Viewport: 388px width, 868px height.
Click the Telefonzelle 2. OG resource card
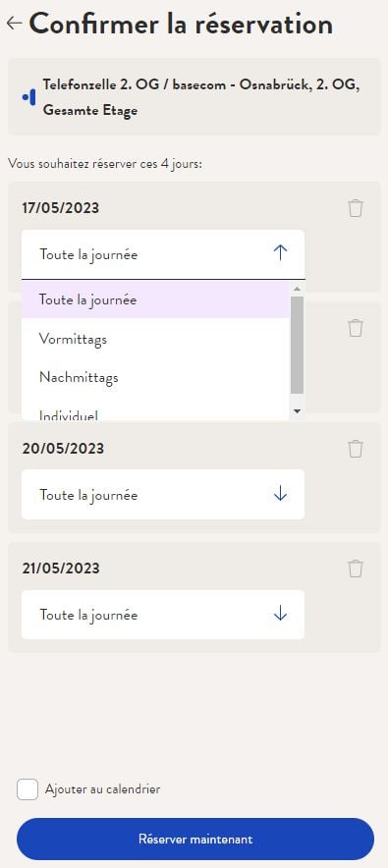(x=194, y=97)
